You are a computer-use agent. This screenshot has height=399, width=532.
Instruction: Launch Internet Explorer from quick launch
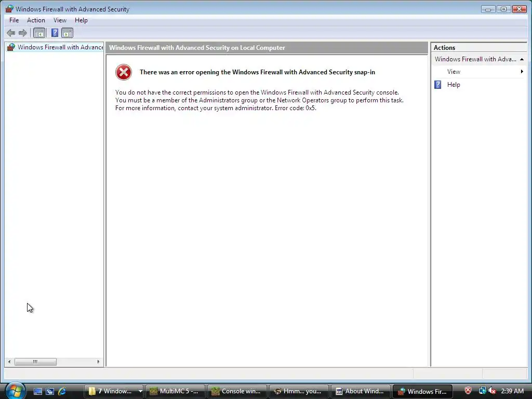point(62,391)
